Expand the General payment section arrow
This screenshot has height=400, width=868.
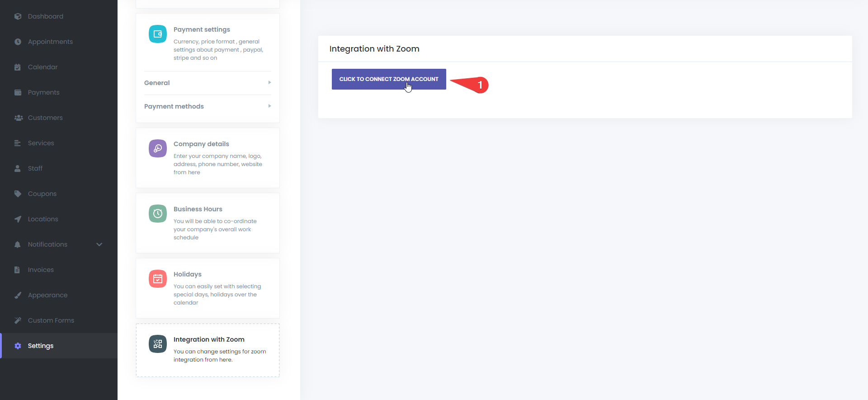pyautogui.click(x=269, y=82)
